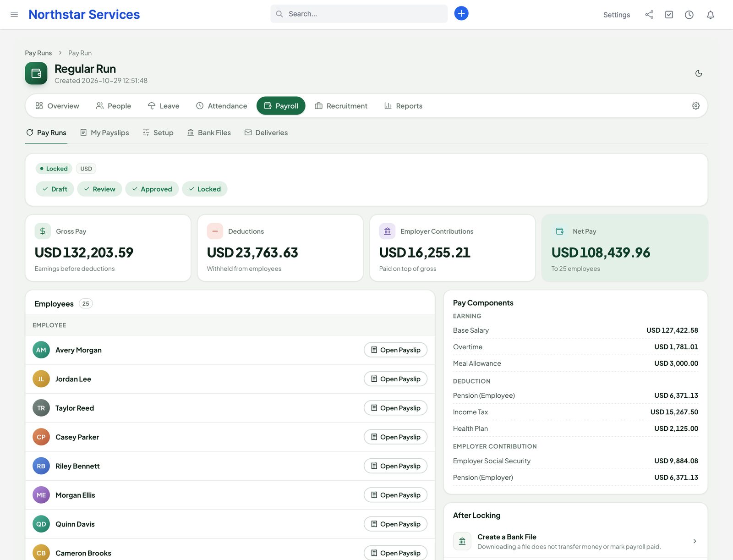Open the tasks checklist icon

tap(669, 15)
